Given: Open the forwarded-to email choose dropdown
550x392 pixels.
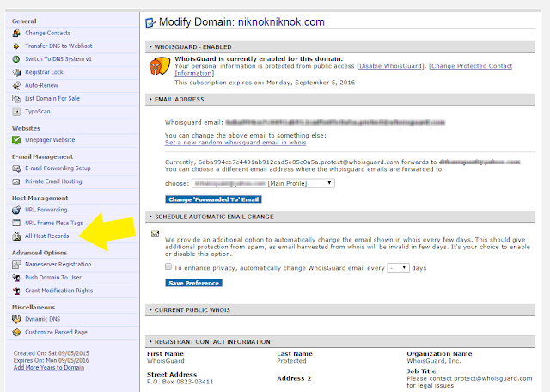Looking at the screenshot, I should [x=263, y=183].
